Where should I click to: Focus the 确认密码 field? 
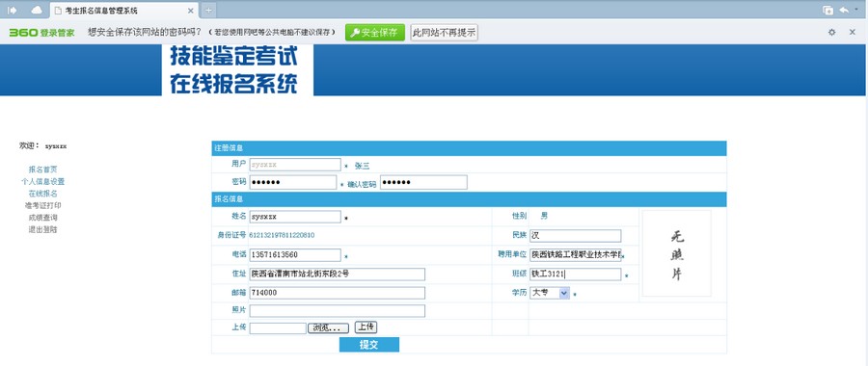click(x=423, y=182)
